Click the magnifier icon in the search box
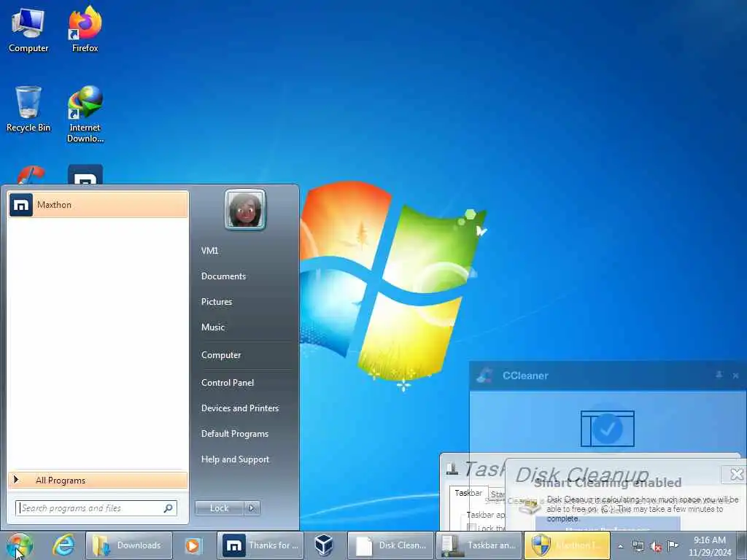Screen dimensions: 747x560 pos(169,508)
